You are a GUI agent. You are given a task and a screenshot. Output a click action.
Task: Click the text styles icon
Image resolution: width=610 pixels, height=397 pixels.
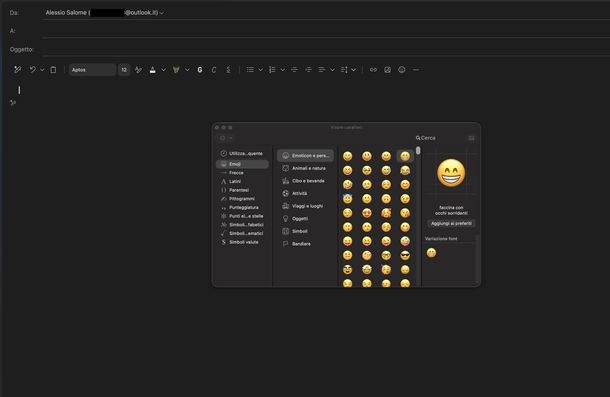(x=138, y=70)
